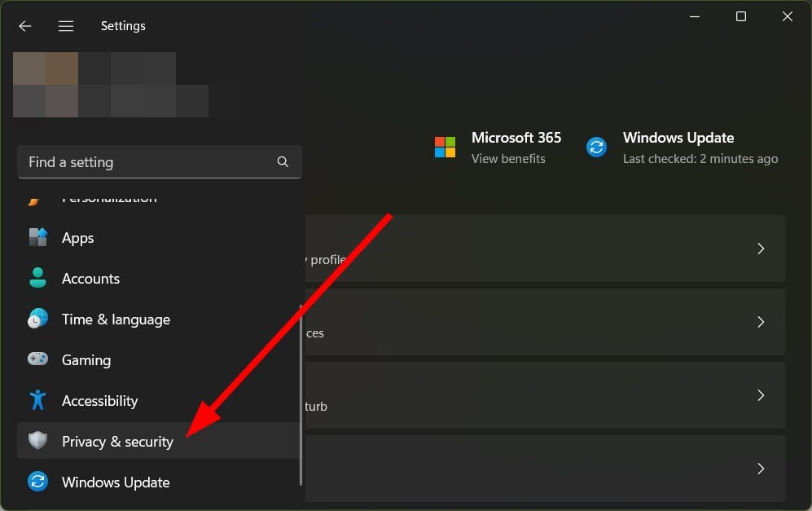Image resolution: width=812 pixels, height=511 pixels.
Task: Click the search magnifier in Find a setting
Action: [283, 162]
